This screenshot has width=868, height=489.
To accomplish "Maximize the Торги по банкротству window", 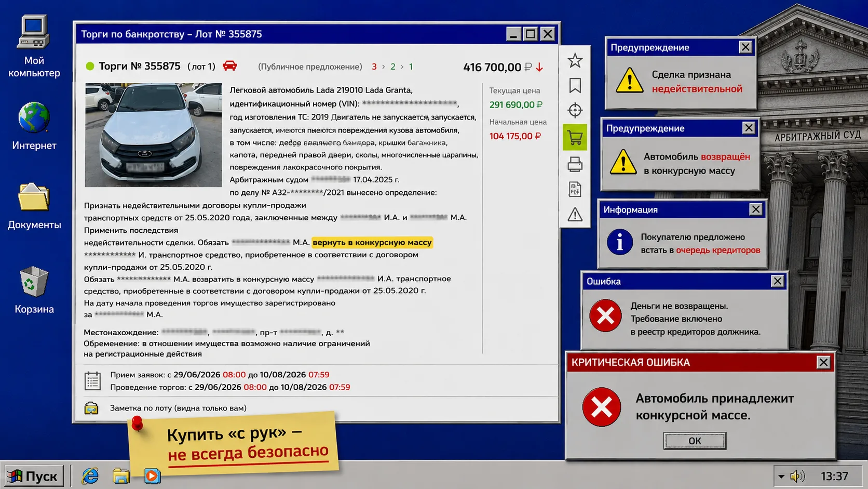I will pyautogui.click(x=530, y=34).
